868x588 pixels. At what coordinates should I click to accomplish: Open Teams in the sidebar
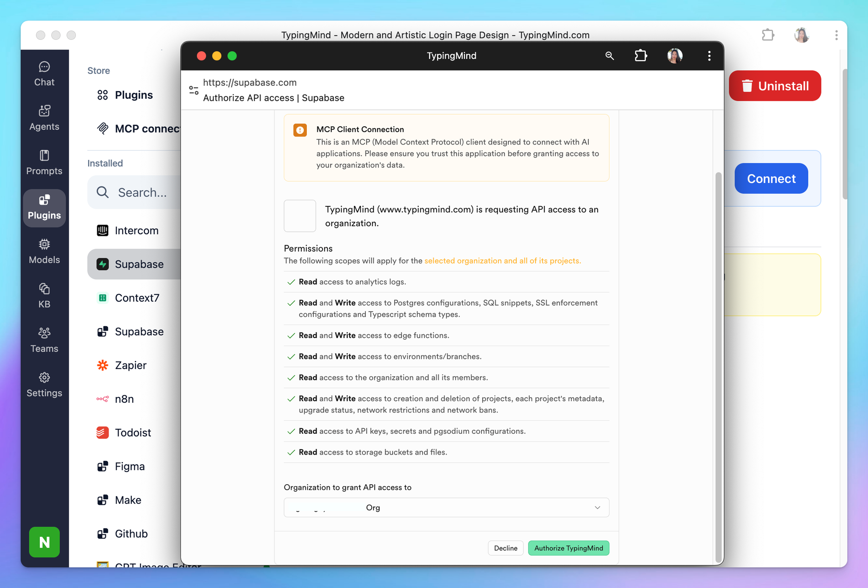(x=44, y=340)
